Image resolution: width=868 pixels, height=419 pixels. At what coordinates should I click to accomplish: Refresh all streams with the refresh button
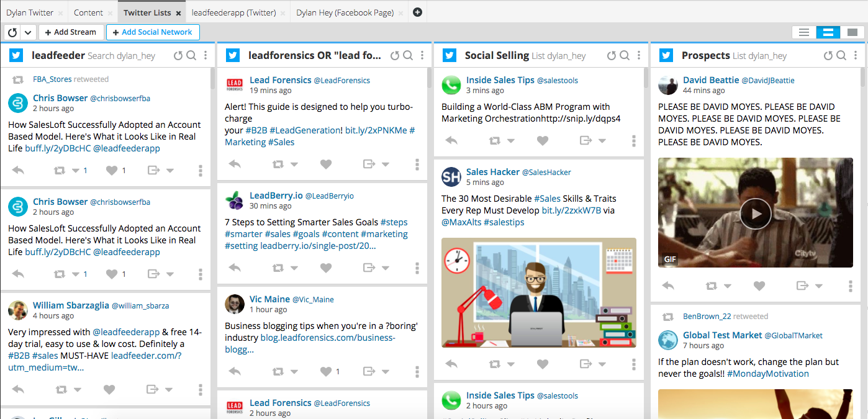pos(13,32)
